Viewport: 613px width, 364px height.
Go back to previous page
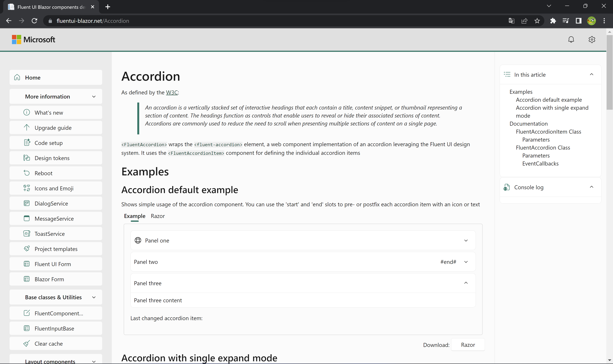pos(9,21)
